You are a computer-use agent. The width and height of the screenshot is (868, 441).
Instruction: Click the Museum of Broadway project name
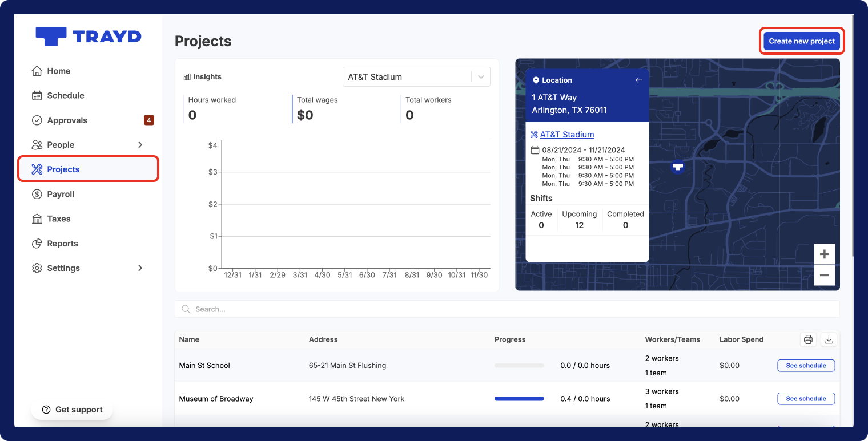click(216, 399)
